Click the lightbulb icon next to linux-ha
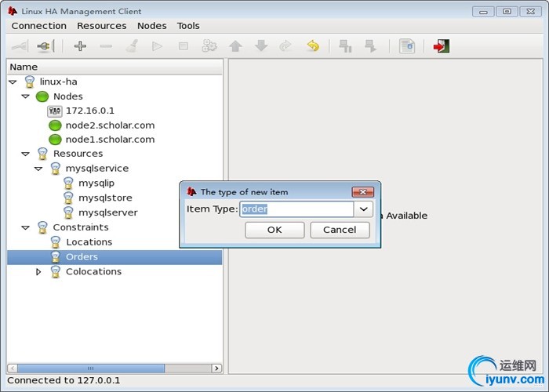The width and height of the screenshot is (549, 392). [x=30, y=82]
